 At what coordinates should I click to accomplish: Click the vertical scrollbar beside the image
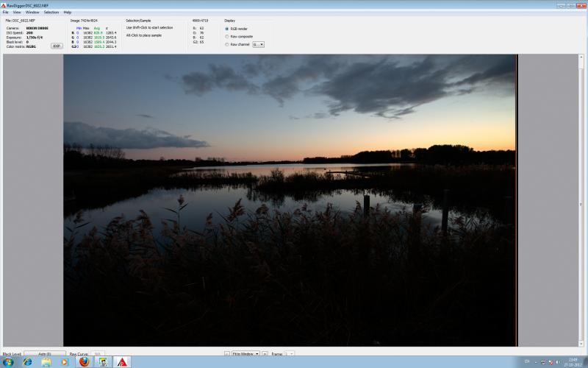pyautogui.click(x=581, y=200)
